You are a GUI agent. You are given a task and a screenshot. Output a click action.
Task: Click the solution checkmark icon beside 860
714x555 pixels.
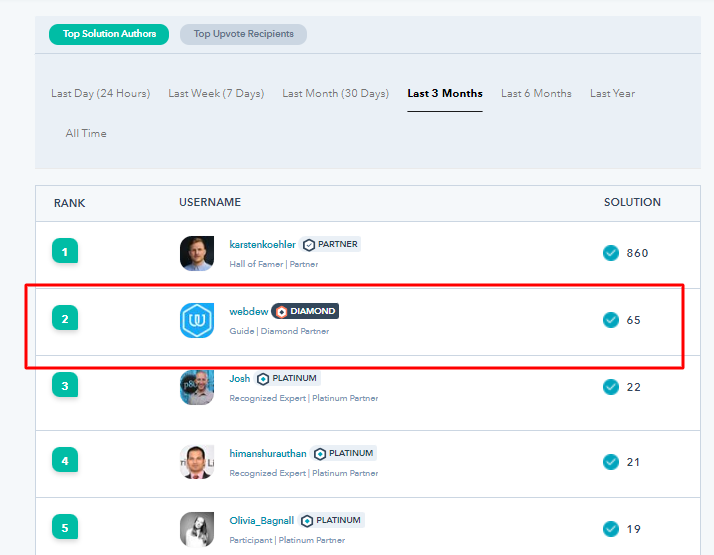611,253
